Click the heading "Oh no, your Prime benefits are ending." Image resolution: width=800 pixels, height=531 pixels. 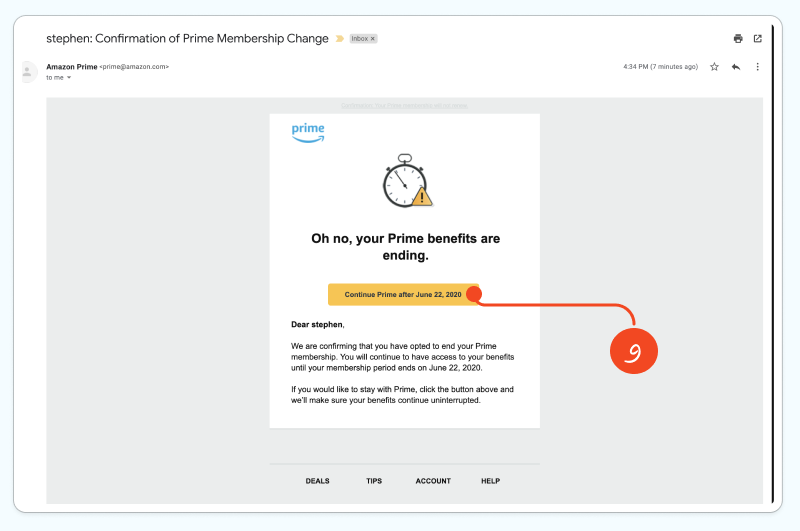point(406,247)
